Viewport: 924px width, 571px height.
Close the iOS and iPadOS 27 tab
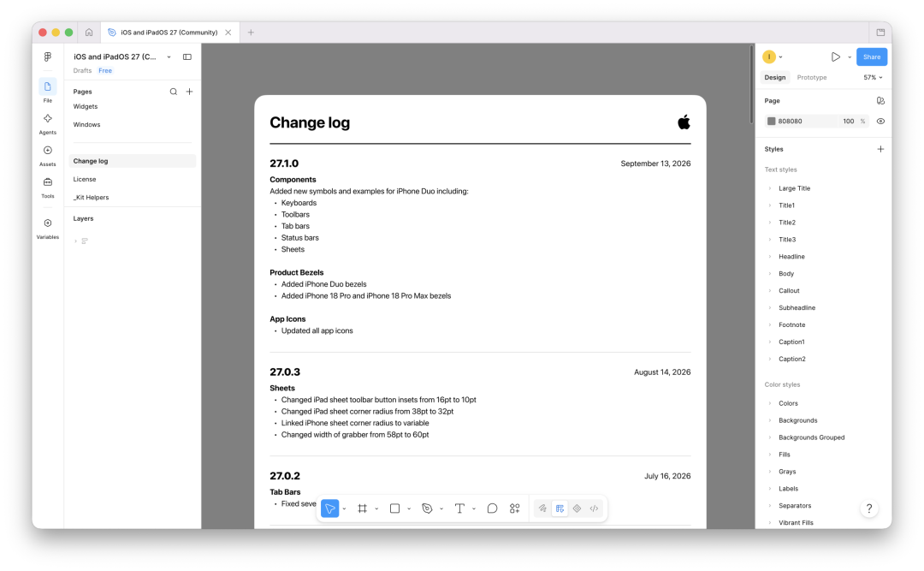(x=228, y=33)
